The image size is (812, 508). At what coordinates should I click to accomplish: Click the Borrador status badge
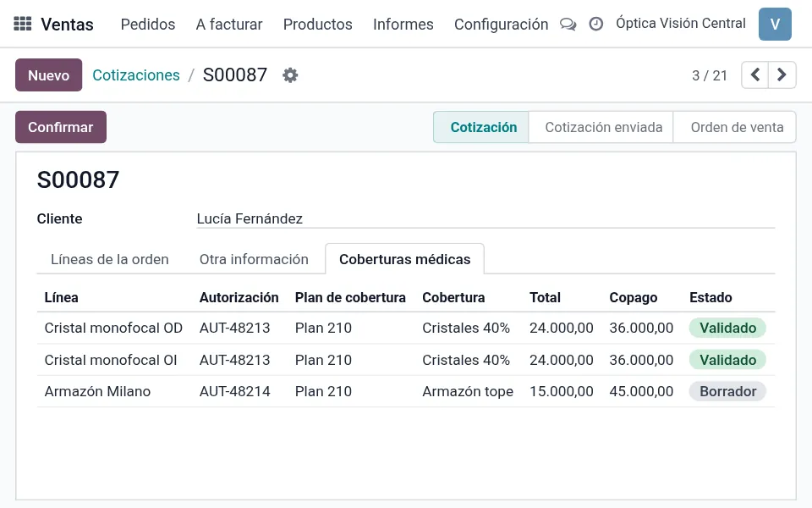[x=727, y=391]
